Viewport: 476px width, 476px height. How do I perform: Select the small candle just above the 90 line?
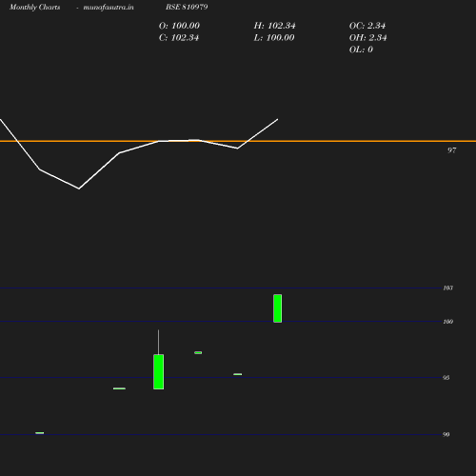point(40,433)
